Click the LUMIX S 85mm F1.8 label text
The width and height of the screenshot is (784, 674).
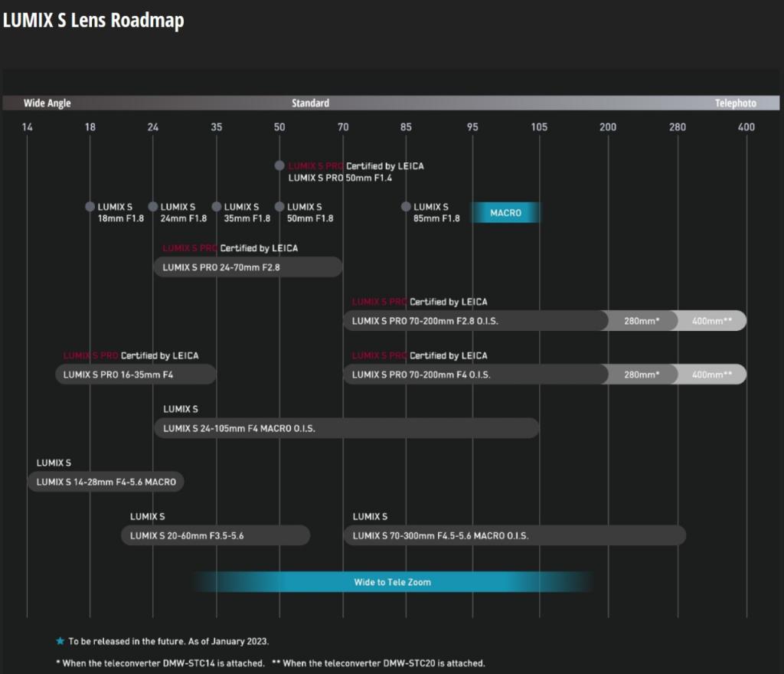(x=436, y=212)
